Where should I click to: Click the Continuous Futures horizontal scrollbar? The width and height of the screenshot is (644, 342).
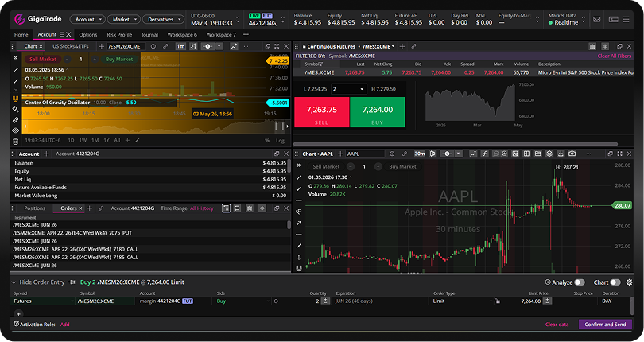pos(456,144)
